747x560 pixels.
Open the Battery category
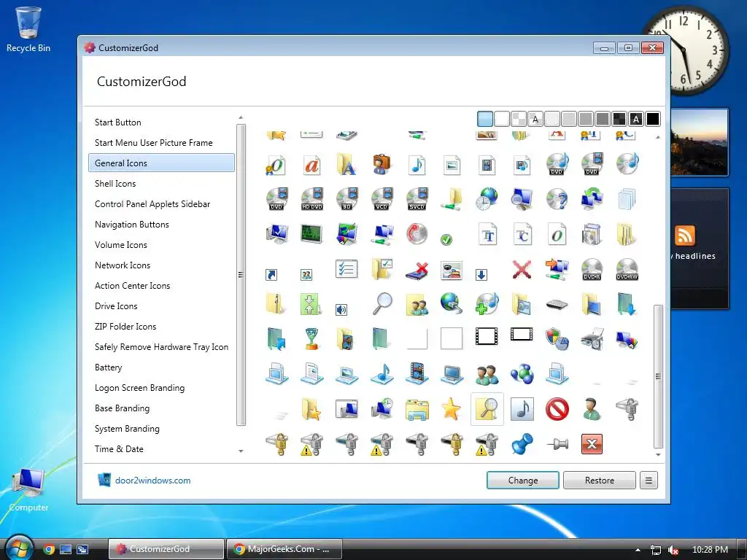[x=109, y=367]
